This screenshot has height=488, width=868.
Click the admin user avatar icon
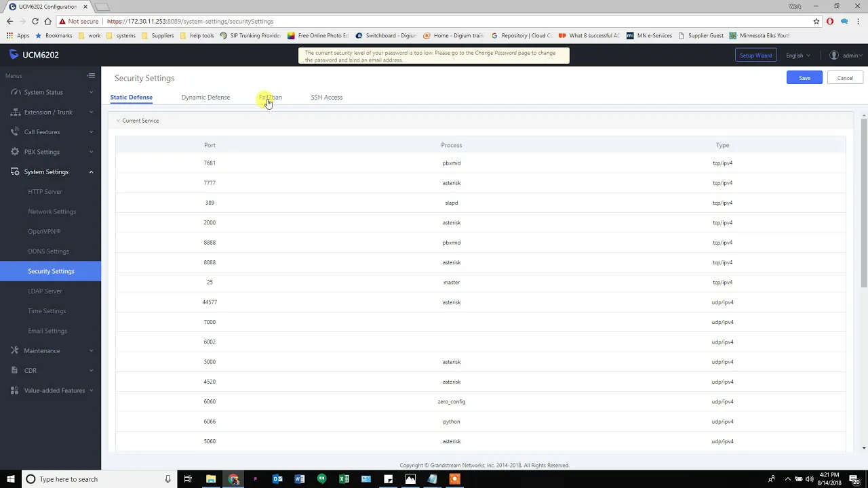(834, 56)
